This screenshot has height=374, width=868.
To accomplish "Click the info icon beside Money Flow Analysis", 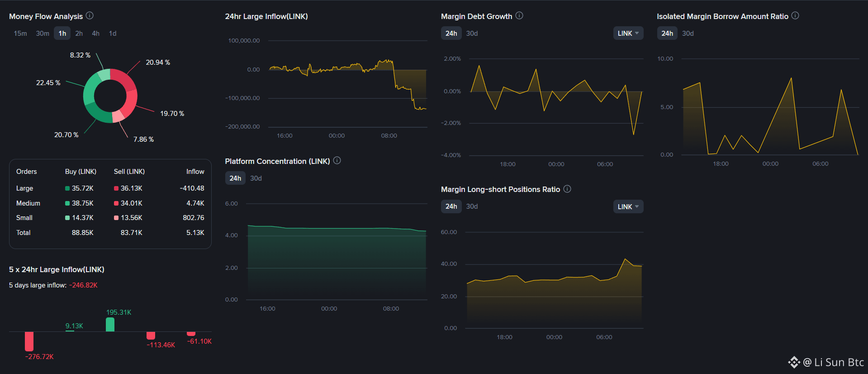I will (90, 16).
